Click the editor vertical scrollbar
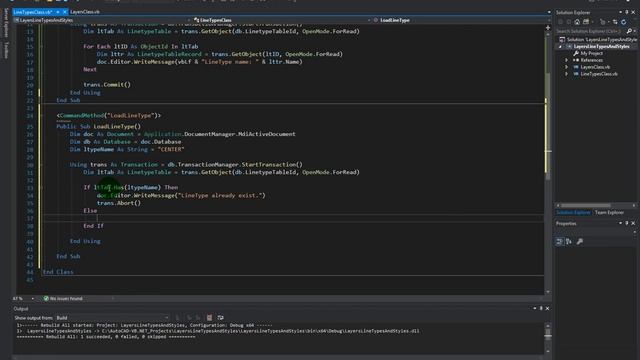Image resolution: width=640 pixels, height=360 pixels. 548,162
